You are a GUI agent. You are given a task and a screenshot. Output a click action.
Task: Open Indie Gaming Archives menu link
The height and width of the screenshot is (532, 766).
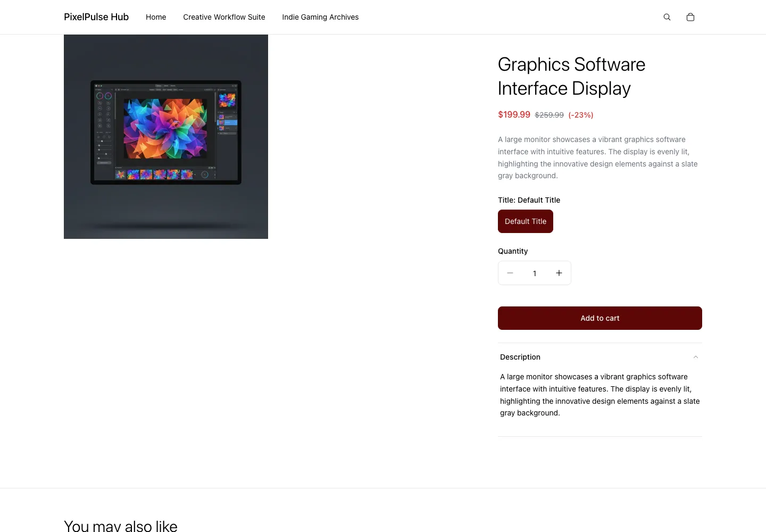click(x=320, y=17)
